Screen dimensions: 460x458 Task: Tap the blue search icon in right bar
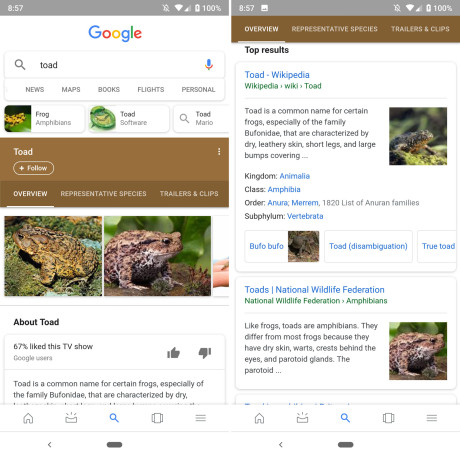[x=345, y=418]
